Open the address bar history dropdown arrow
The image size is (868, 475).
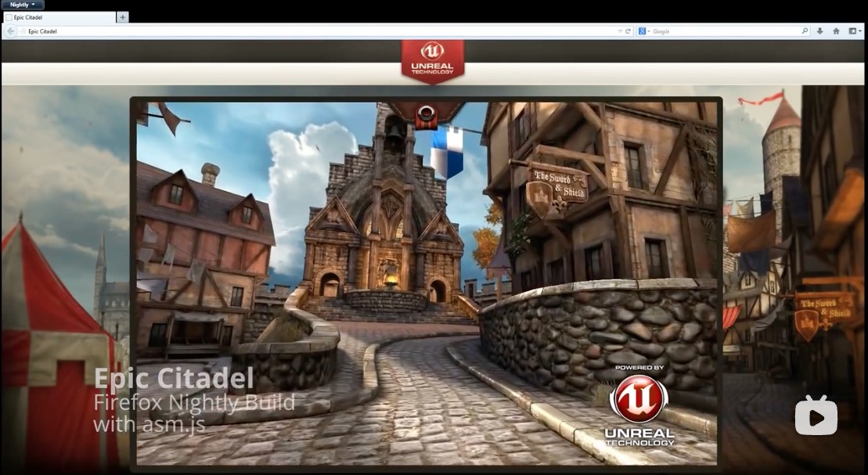click(620, 31)
